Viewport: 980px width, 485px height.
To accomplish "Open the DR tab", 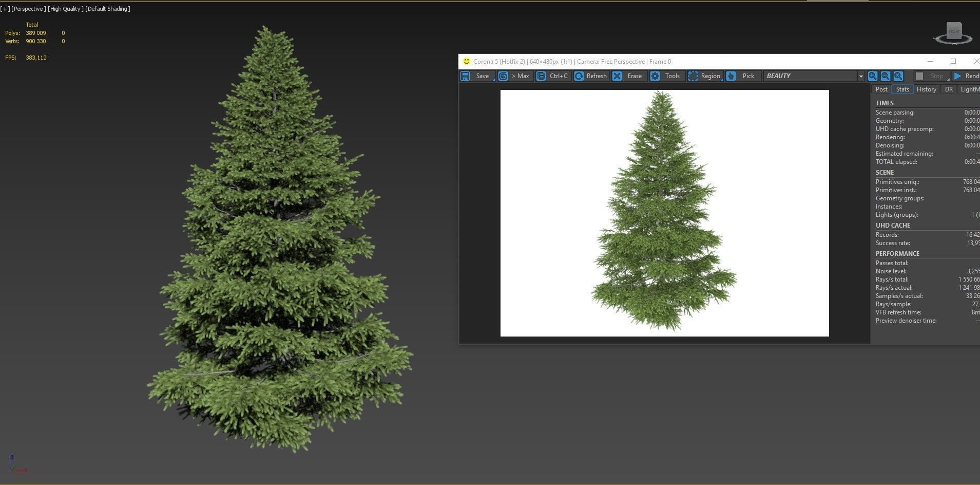I will pos(949,89).
